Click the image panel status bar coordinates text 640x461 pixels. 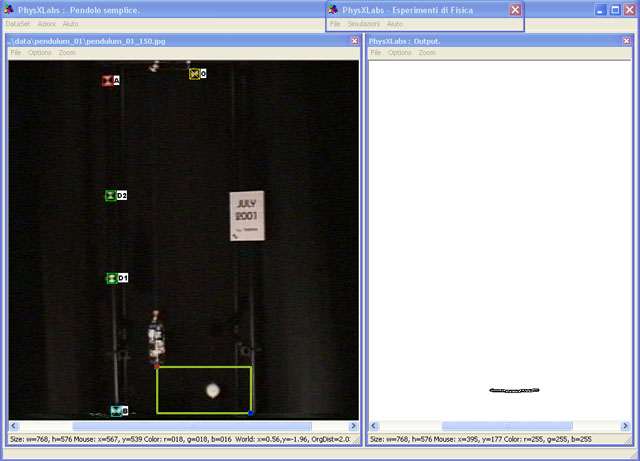pos(180,439)
